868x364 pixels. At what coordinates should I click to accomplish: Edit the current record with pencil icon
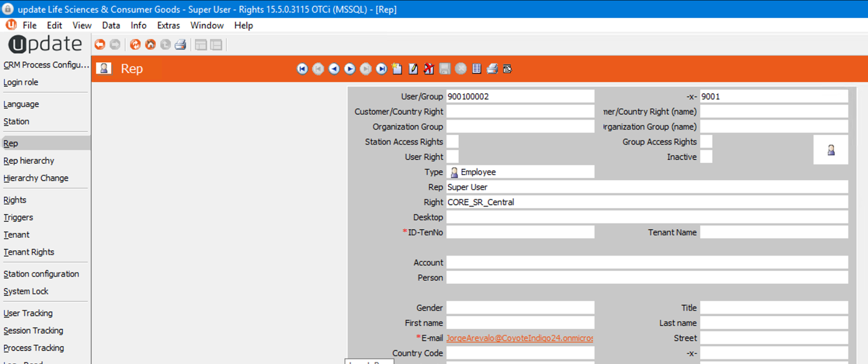tap(413, 69)
